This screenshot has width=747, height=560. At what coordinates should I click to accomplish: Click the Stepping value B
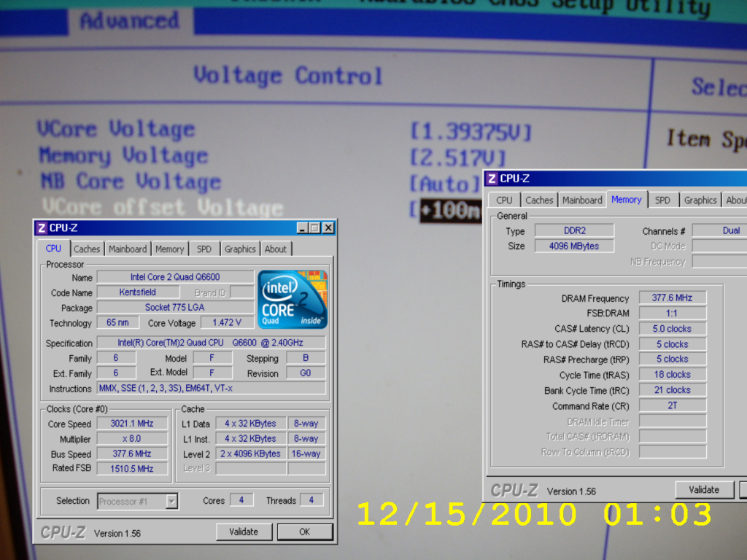(306, 357)
